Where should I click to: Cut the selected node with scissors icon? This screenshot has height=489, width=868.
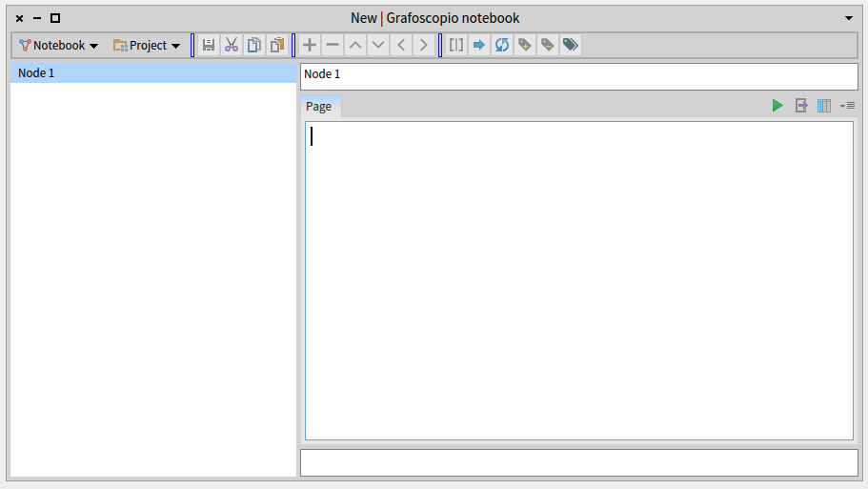pos(232,45)
